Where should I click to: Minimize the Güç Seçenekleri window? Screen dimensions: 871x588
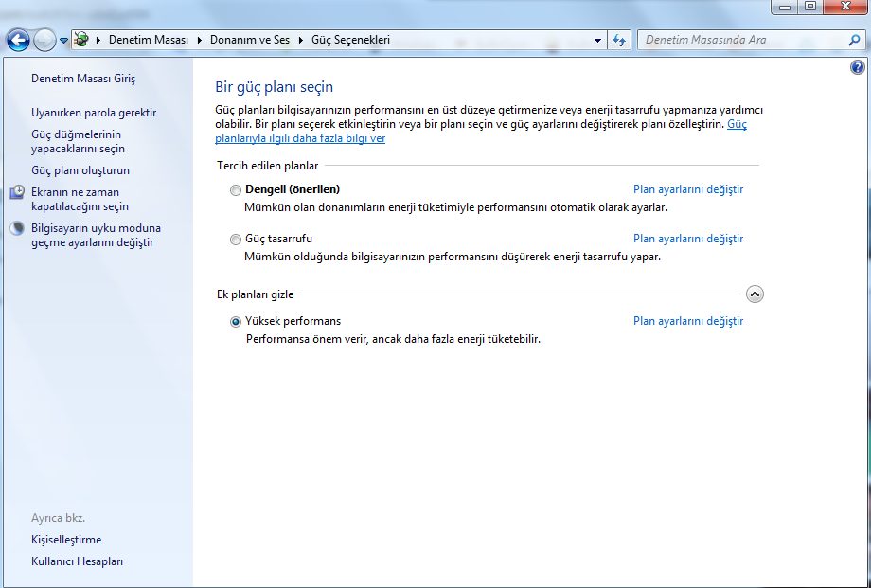785,7
